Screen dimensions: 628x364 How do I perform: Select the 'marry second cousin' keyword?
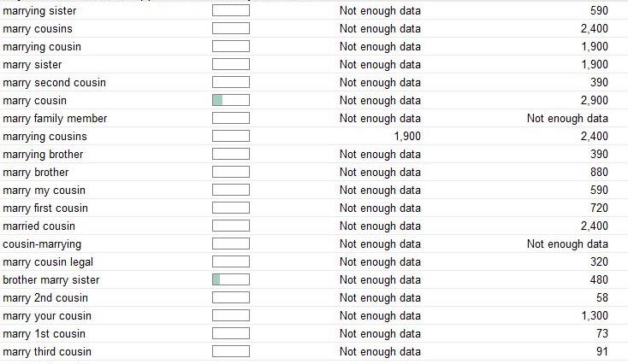[x=54, y=82]
